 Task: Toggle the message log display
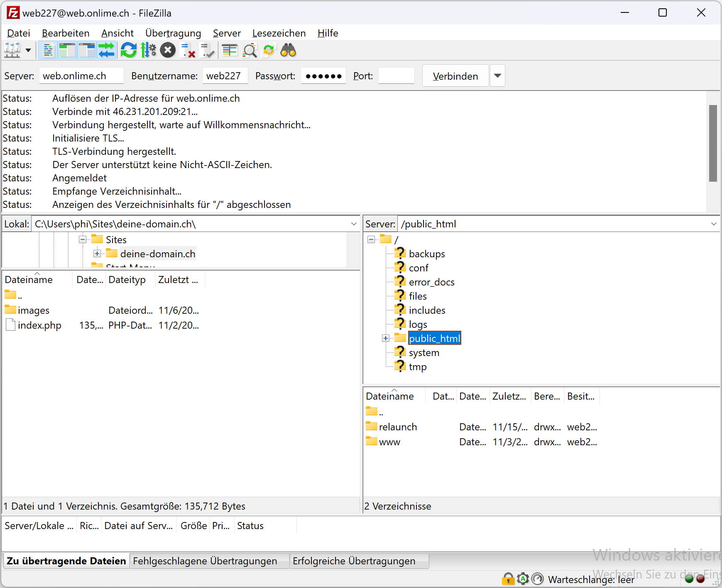[48, 51]
